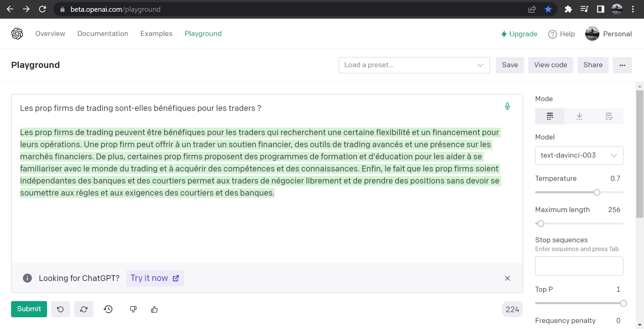Click the microphone icon in the prompt box
Image resolution: width=644 pixels, height=329 pixels.
click(507, 106)
